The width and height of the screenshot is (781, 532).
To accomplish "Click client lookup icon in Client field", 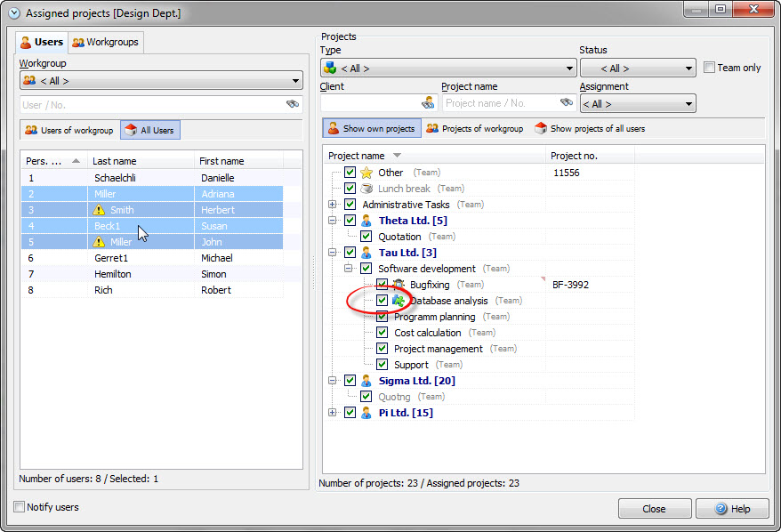I will tap(428, 103).
